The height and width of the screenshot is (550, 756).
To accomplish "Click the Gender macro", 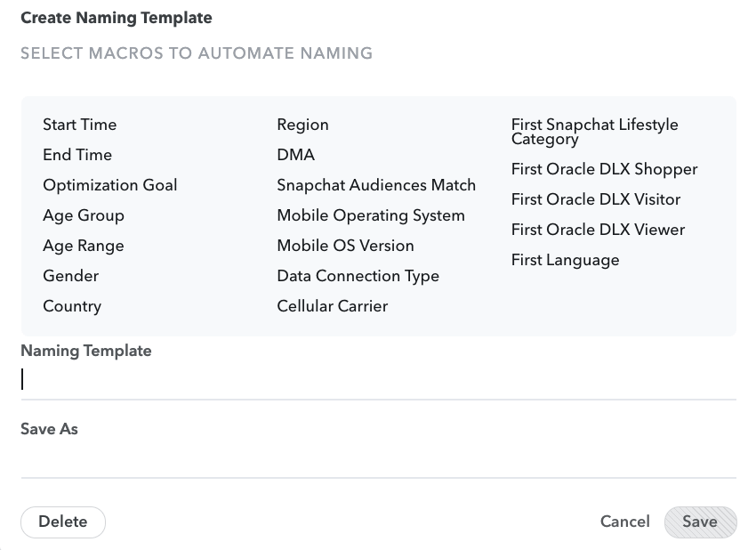I will [x=71, y=276].
